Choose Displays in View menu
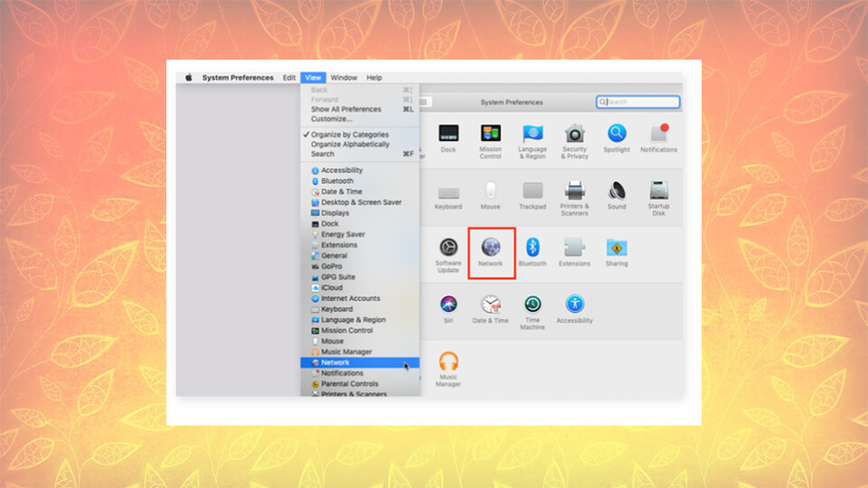Viewport: 868px width, 488px height. (360, 213)
